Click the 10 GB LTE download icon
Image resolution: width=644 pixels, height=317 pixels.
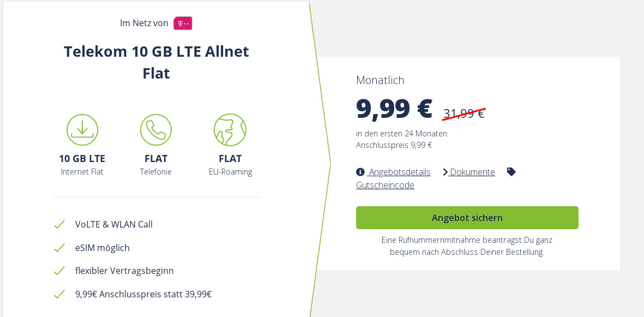click(82, 130)
